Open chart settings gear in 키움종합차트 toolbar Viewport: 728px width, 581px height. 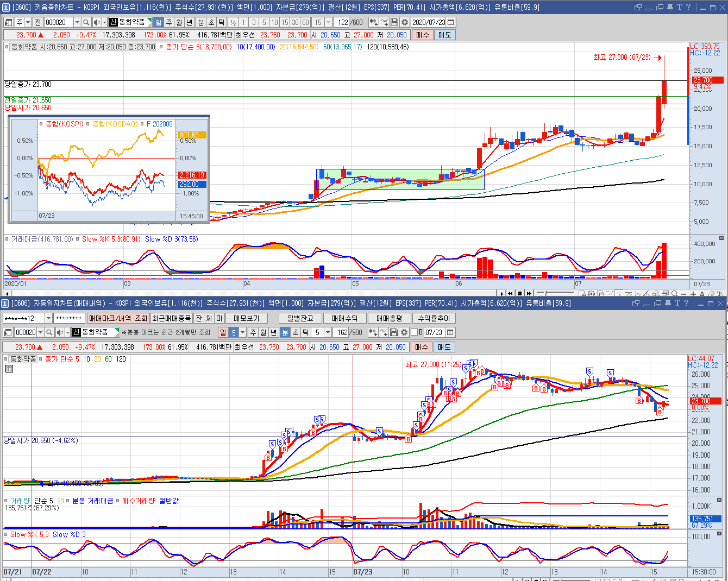click(x=405, y=22)
